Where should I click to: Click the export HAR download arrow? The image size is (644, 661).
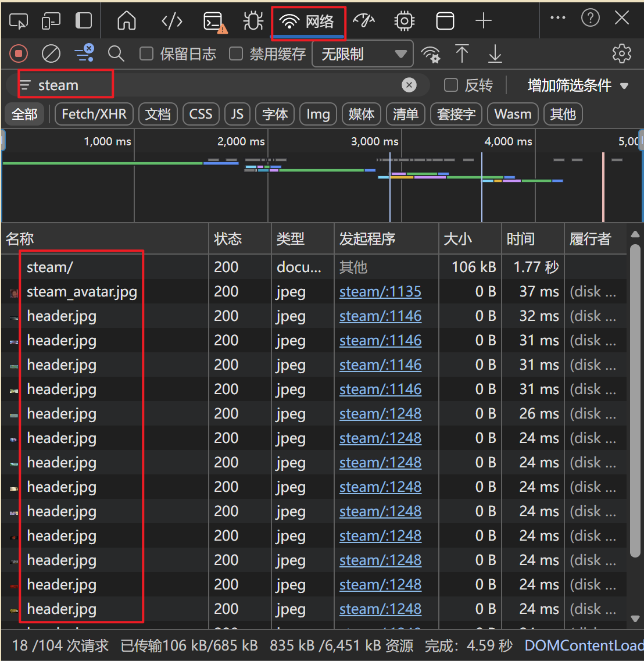(x=495, y=54)
